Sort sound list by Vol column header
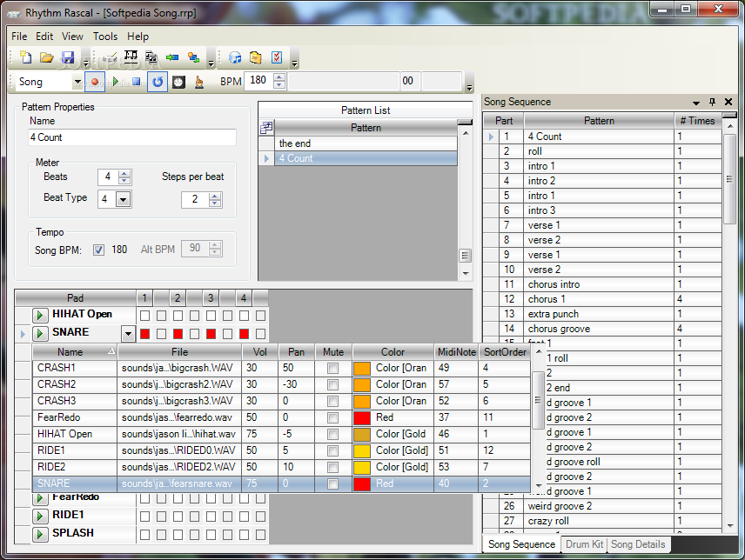The image size is (745, 560). [259, 352]
